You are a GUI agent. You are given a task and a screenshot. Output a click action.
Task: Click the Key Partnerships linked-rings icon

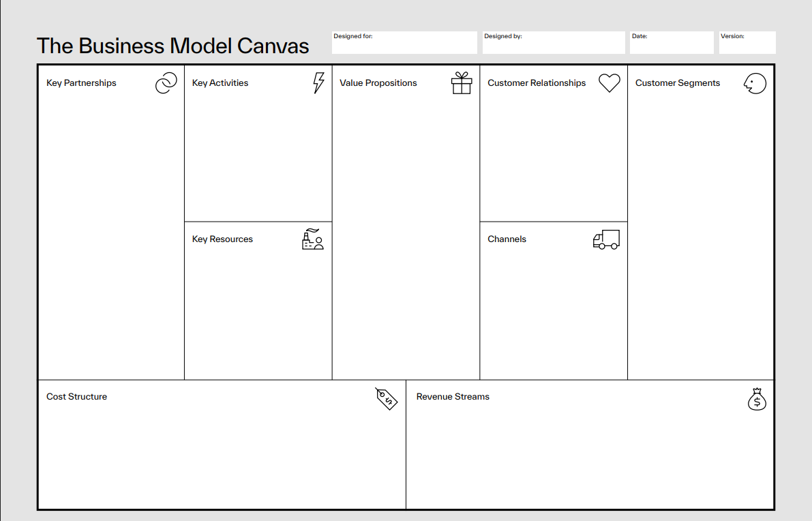(x=166, y=83)
